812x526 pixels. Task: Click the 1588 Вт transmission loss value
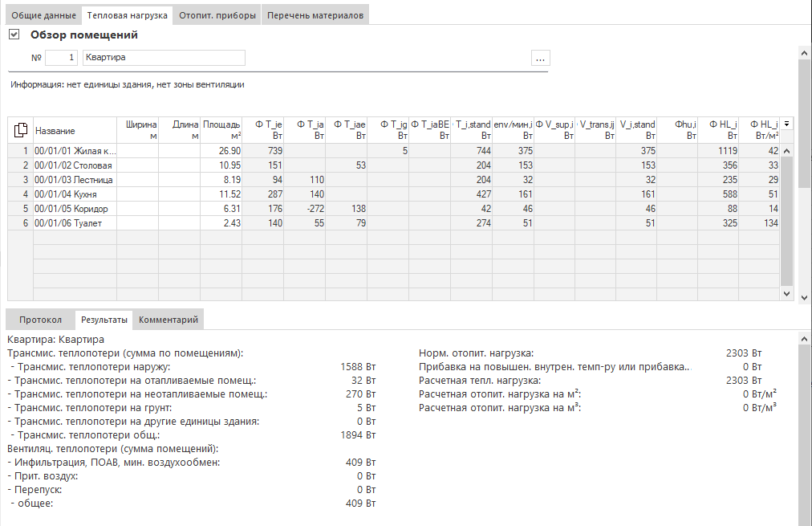[x=358, y=367]
